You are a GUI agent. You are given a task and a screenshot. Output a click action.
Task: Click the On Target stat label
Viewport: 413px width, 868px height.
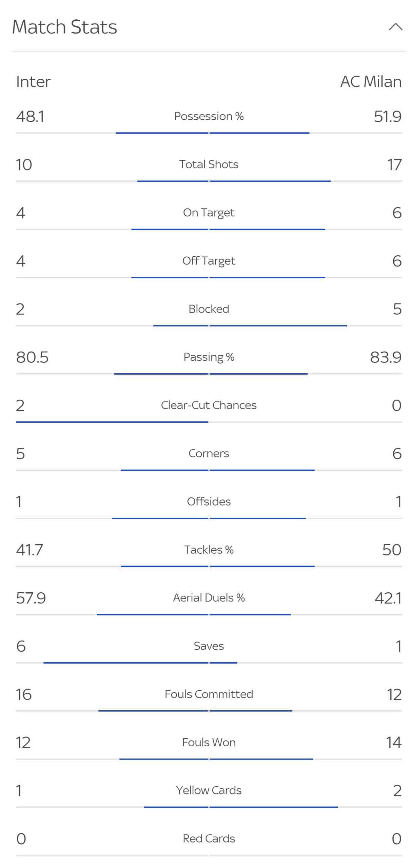pos(209,213)
